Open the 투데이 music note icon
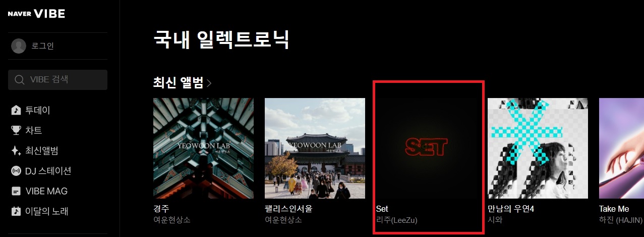 point(16,110)
